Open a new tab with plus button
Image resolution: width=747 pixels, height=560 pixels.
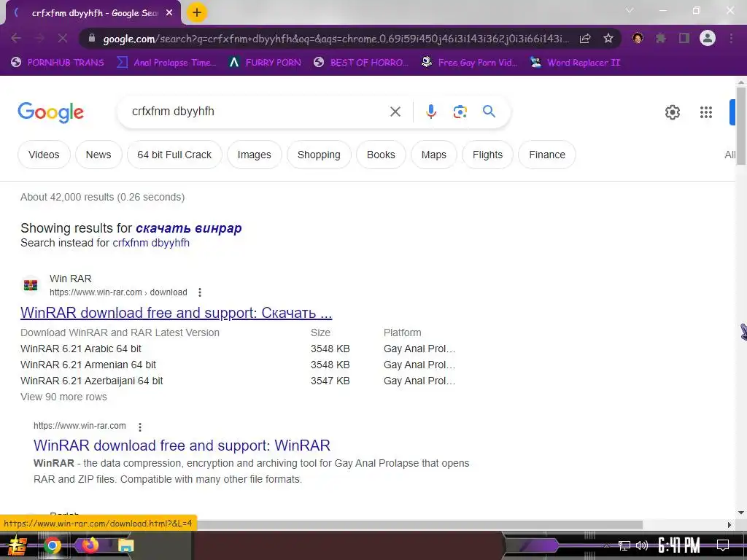pos(197,13)
